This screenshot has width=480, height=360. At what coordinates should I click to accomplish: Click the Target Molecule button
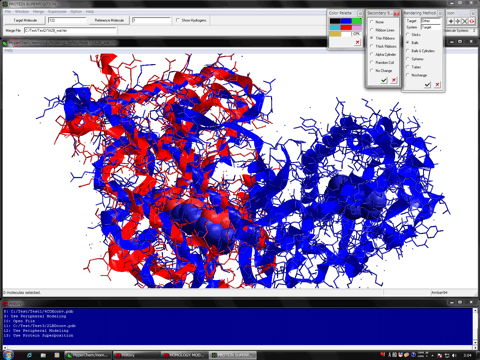[25, 20]
